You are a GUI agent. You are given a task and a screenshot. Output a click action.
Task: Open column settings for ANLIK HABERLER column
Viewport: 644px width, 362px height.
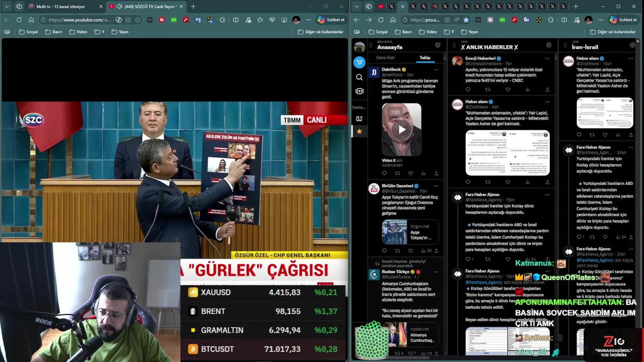(548, 45)
